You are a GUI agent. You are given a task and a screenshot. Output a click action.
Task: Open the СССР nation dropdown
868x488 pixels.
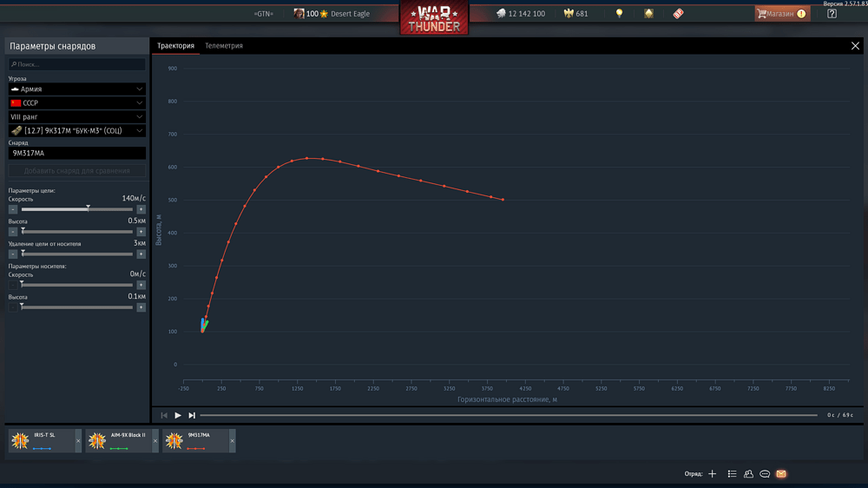(x=77, y=103)
